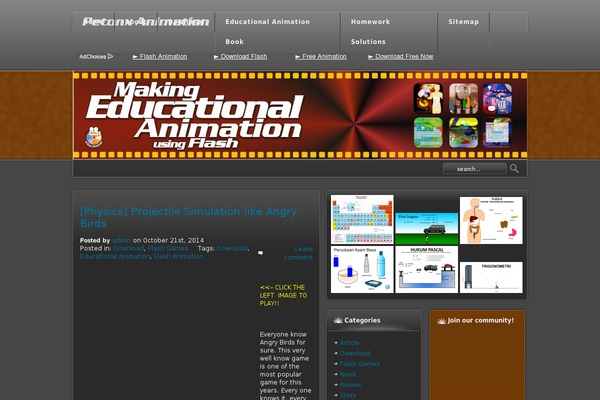
Task: Open the Sitemap menu item
Action: (x=463, y=22)
